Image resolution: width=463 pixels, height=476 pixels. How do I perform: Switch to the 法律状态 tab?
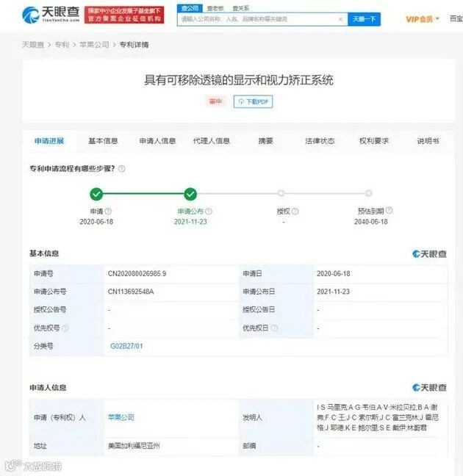320,141
